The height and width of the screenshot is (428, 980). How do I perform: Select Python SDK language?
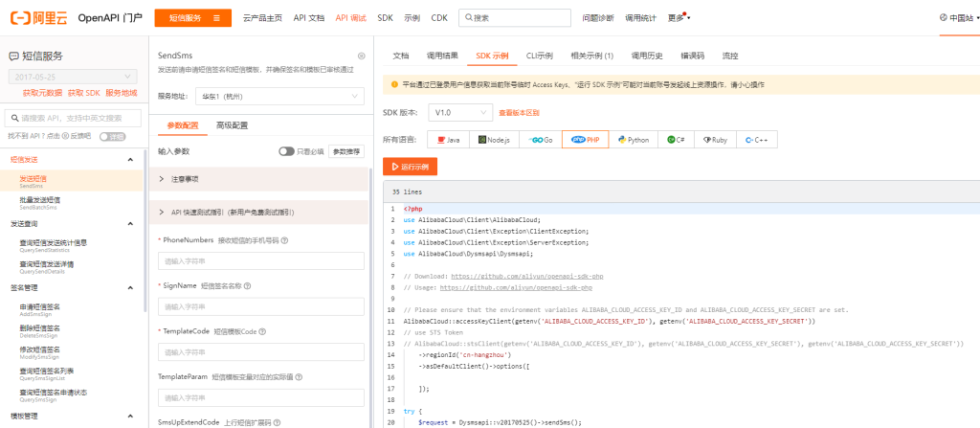(634, 140)
